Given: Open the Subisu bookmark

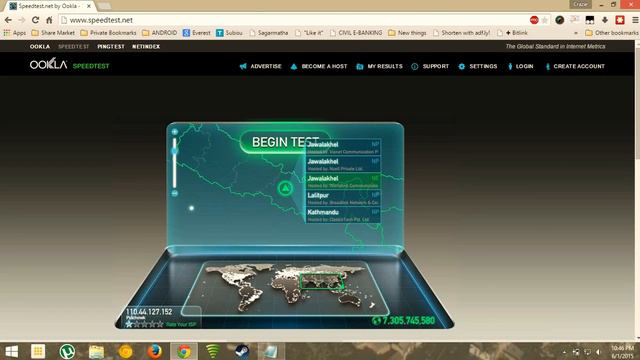Looking at the screenshot, I should 229,33.
